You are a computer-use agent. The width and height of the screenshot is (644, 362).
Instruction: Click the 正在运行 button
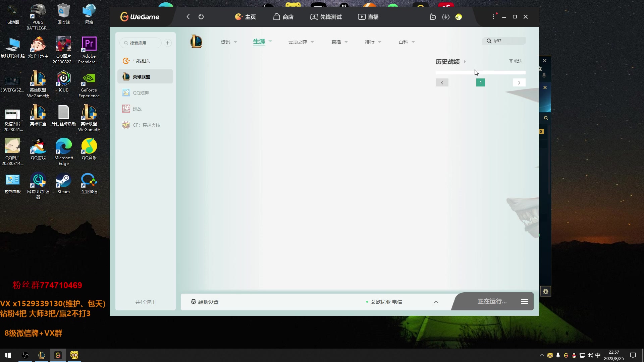point(492,302)
